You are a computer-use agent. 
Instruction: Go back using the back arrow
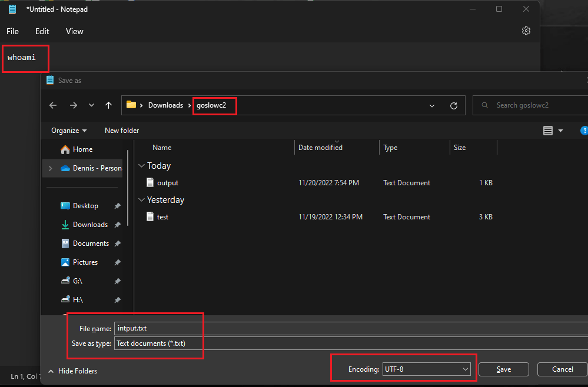[52, 105]
